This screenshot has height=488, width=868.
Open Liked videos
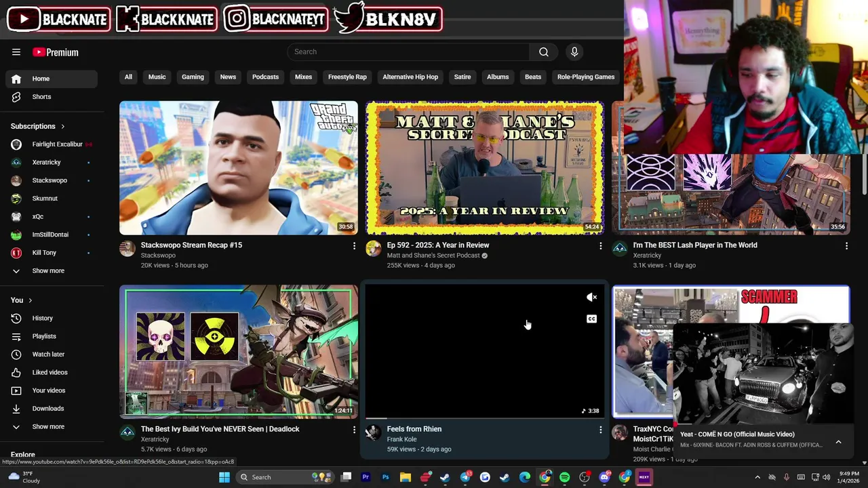point(52,372)
